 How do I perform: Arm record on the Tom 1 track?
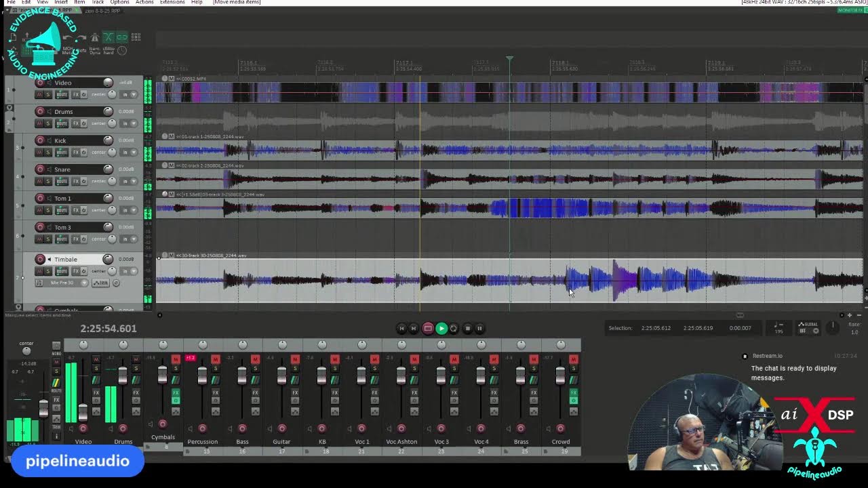tap(40, 198)
